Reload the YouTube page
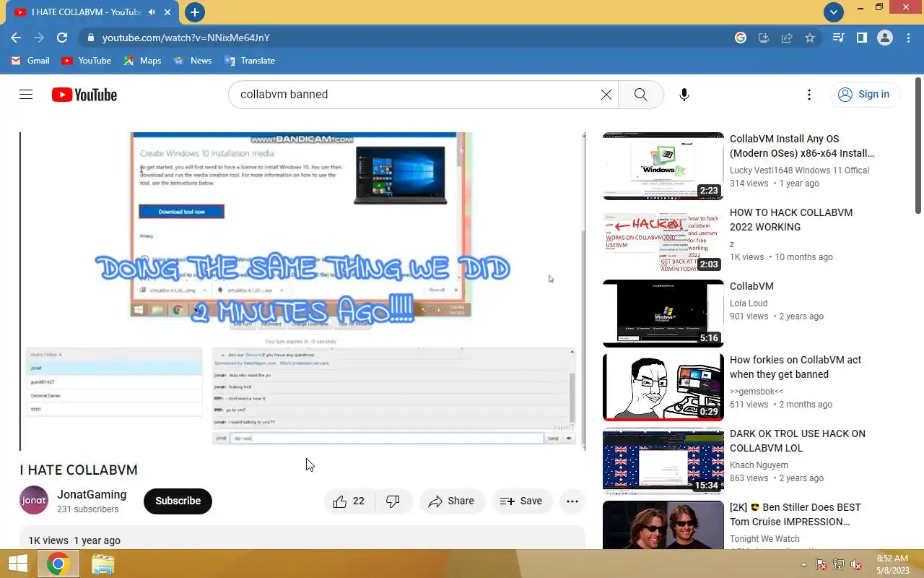This screenshot has height=578, width=924. (62, 38)
